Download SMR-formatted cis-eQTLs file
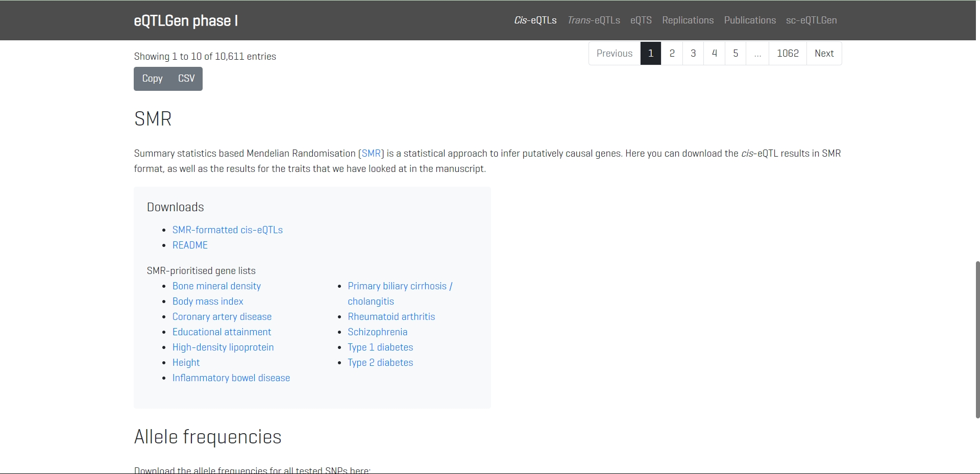The image size is (980, 474). (227, 230)
